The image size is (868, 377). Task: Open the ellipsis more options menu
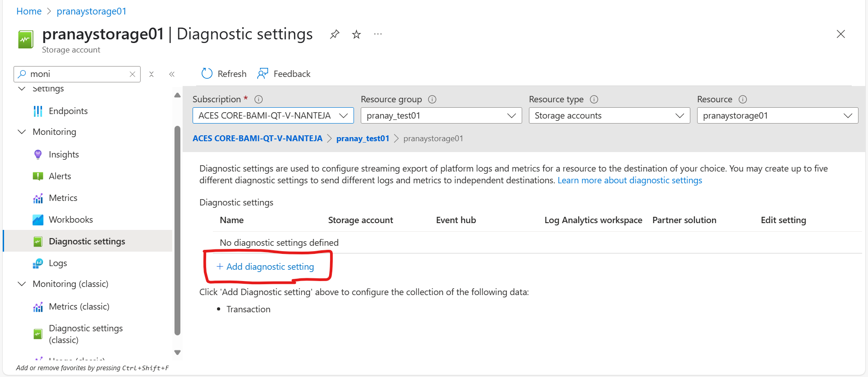click(378, 34)
